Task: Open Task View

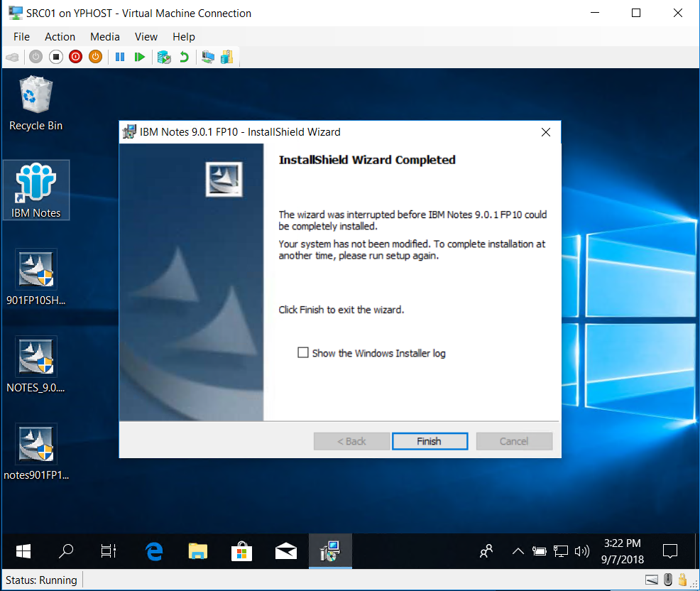Action: point(109,551)
